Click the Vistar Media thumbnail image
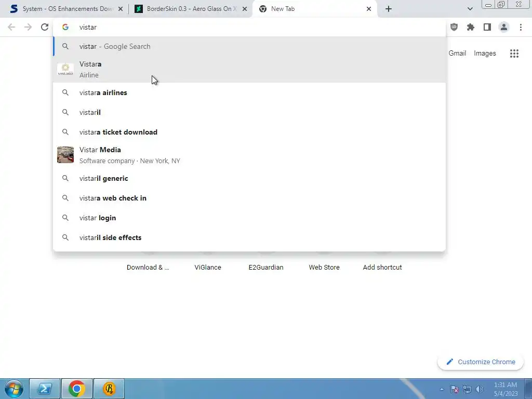The image size is (532, 399). (65, 155)
